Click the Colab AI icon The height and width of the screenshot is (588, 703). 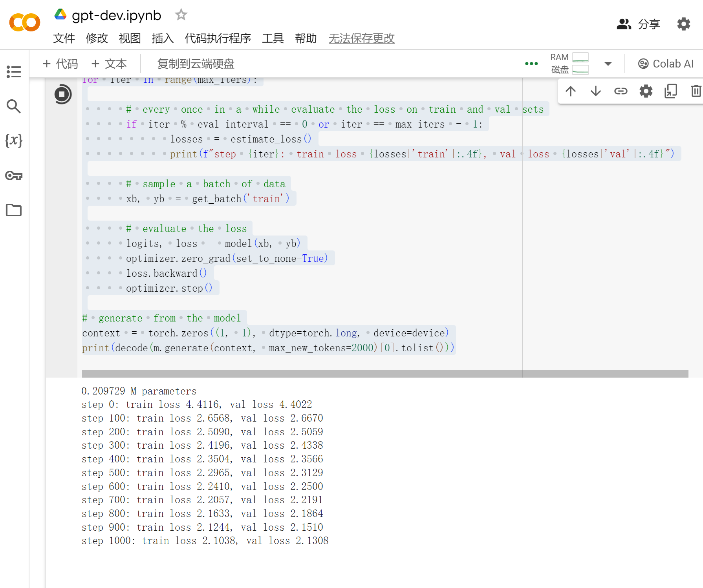(643, 64)
